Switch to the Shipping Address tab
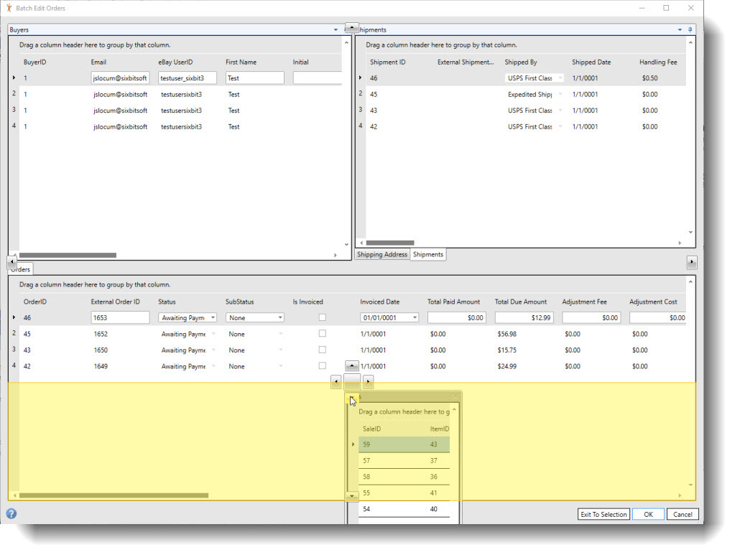This screenshot has width=740, height=560. click(x=381, y=254)
